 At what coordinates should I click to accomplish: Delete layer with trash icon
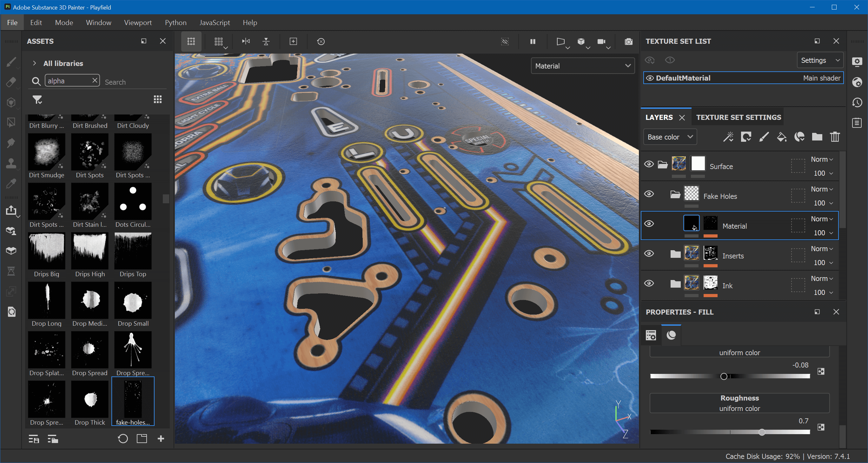tap(835, 137)
